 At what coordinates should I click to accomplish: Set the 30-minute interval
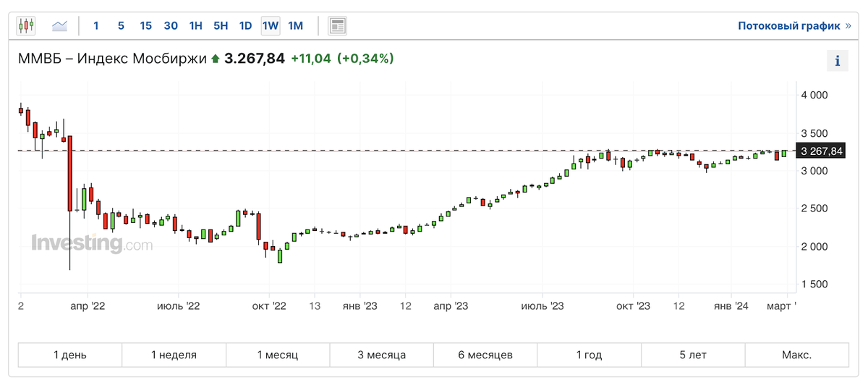click(x=171, y=26)
